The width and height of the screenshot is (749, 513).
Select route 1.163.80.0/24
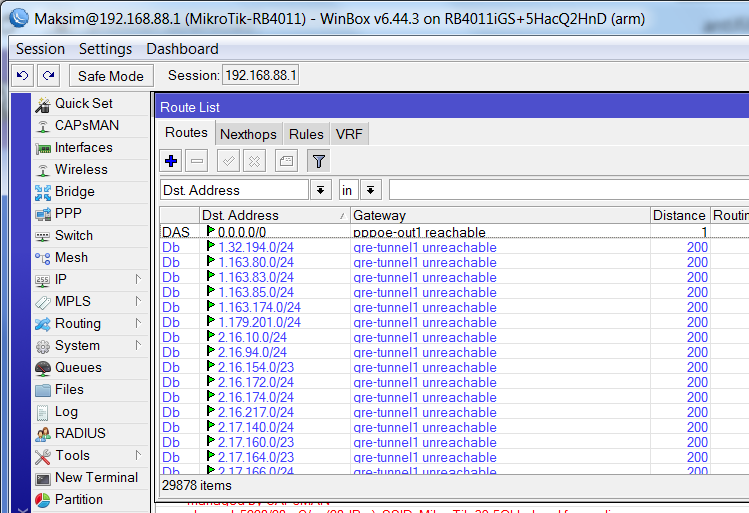tap(454, 262)
